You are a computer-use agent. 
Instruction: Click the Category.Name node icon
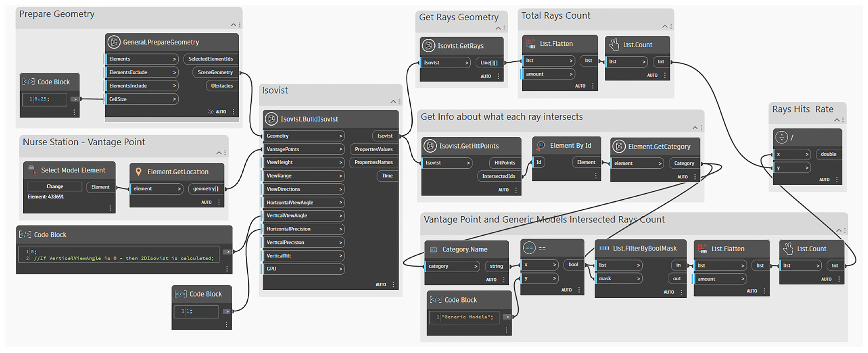(x=433, y=250)
